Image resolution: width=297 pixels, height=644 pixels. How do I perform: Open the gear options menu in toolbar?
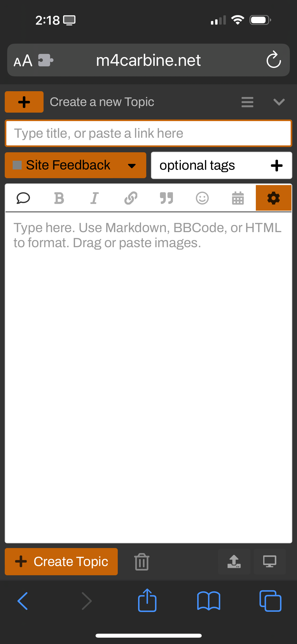coord(274,198)
